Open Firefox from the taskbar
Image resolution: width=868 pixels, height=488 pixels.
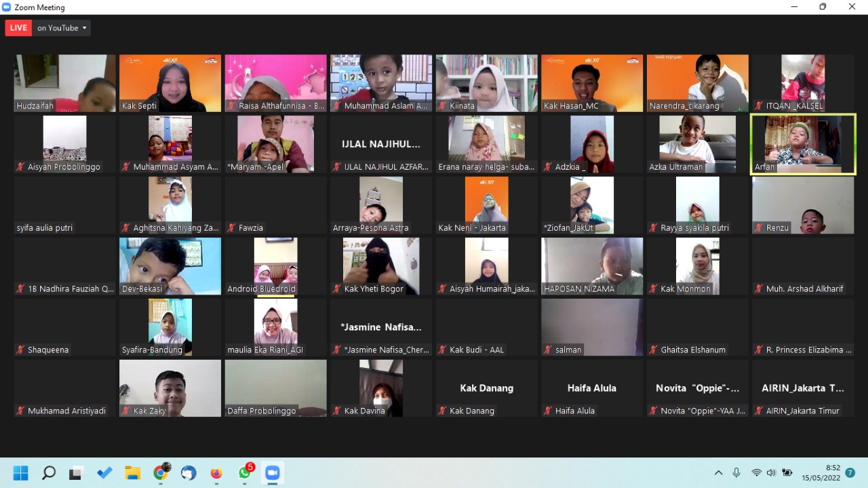coord(216,473)
